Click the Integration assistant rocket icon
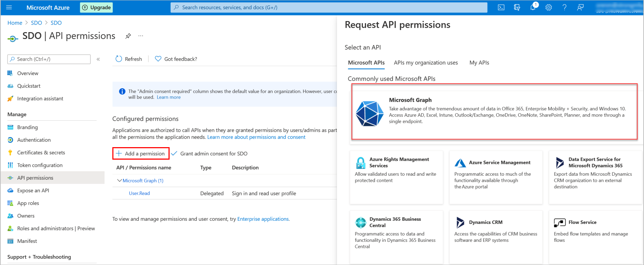Viewport: 644px width, 265px height. (x=10, y=99)
